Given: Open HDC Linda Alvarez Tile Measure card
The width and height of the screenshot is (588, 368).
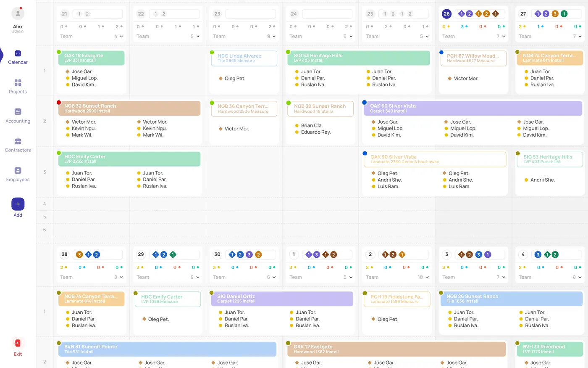Looking at the screenshot, I should pyautogui.click(x=244, y=58).
